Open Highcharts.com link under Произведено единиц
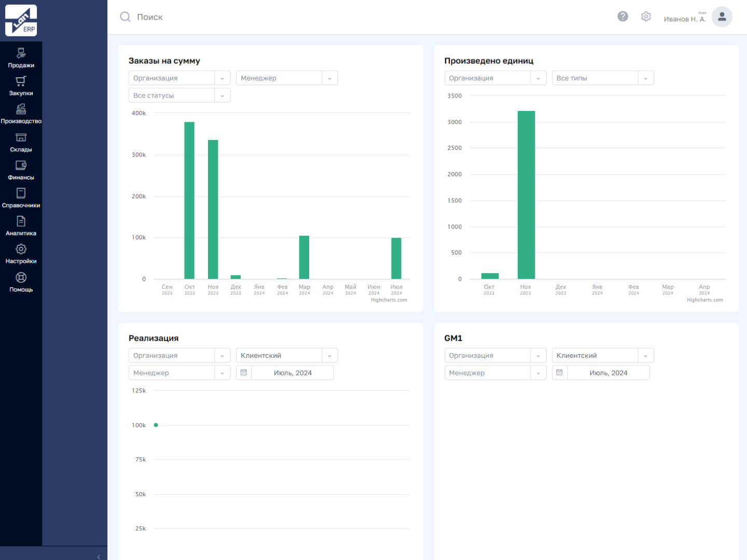This screenshot has height=560, width=747. pyautogui.click(x=705, y=300)
